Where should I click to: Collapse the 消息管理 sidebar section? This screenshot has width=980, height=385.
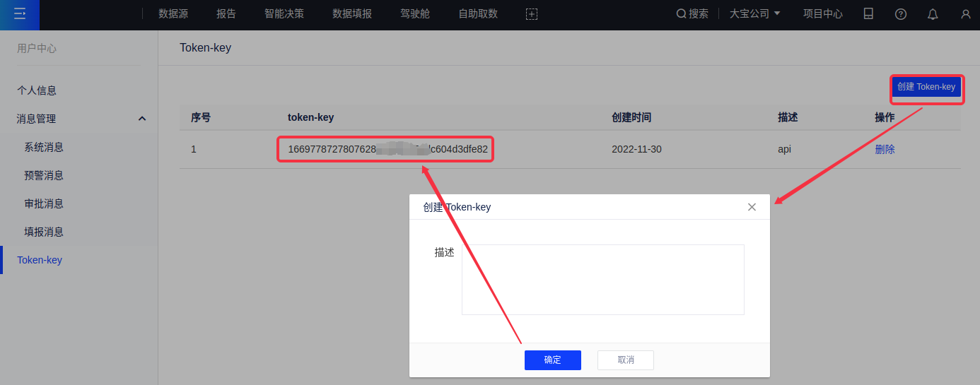point(141,119)
